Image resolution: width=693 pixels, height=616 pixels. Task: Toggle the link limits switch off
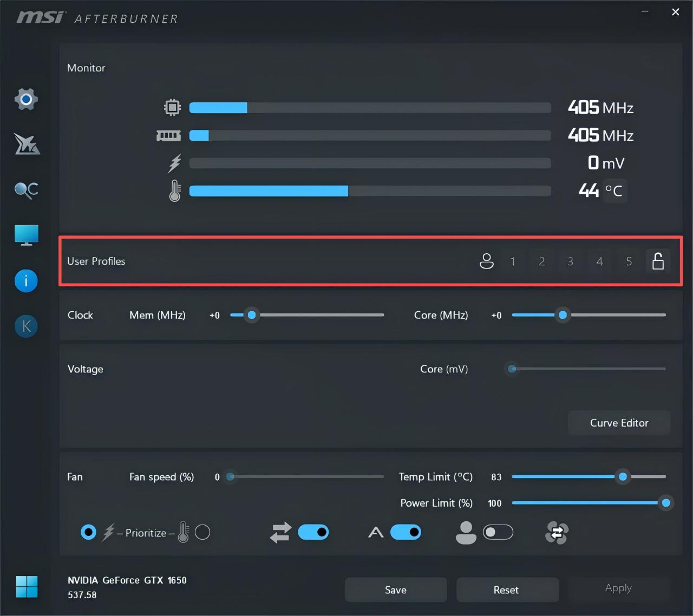coord(313,533)
